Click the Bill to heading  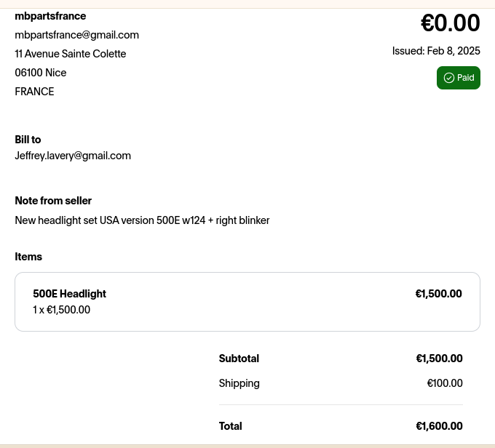tap(28, 140)
